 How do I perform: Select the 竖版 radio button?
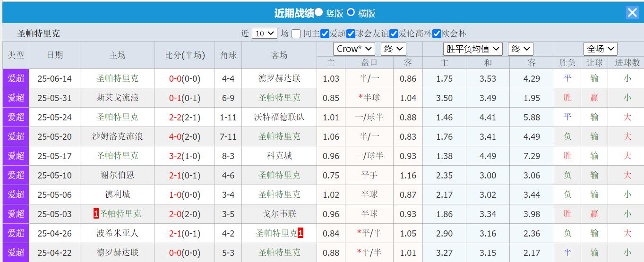319,12
